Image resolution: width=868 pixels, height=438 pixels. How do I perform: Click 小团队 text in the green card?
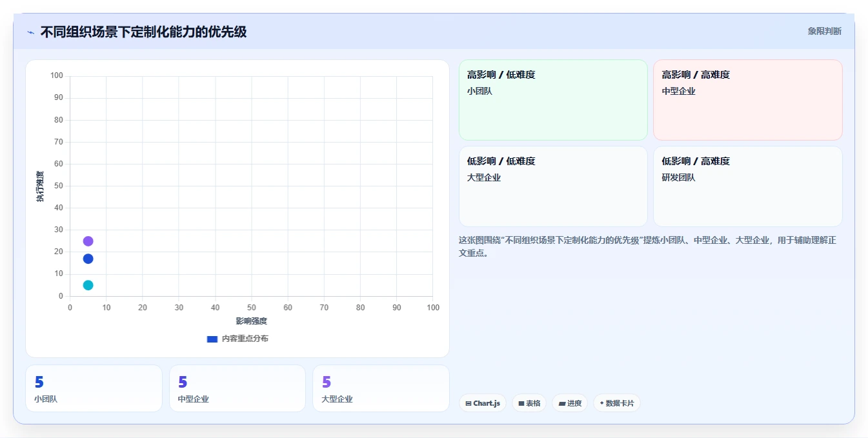[x=479, y=91]
